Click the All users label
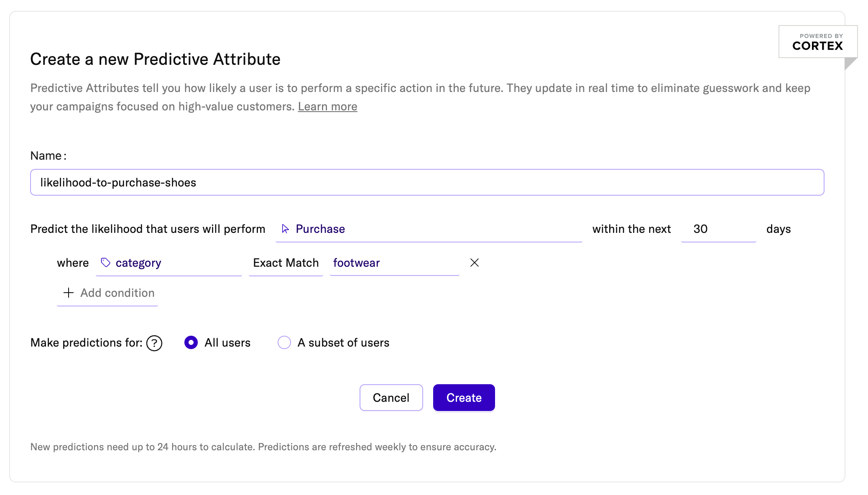This screenshot has width=868, height=495. (x=227, y=343)
